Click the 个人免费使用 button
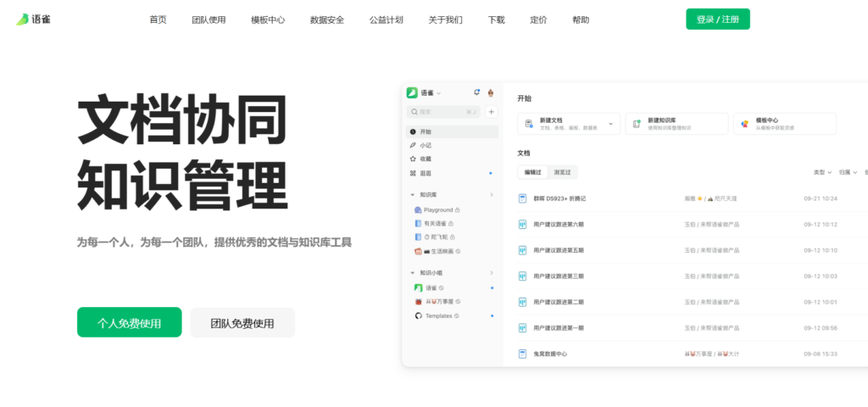868x407 pixels. tap(130, 322)
